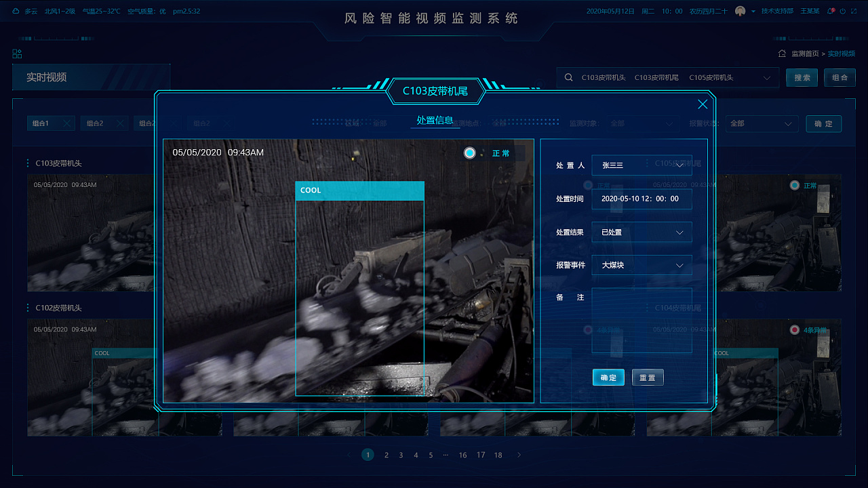Click the filter 确 定 button
Image resolution: width=868 pixels, height=488 pixels.
[824, 124]
